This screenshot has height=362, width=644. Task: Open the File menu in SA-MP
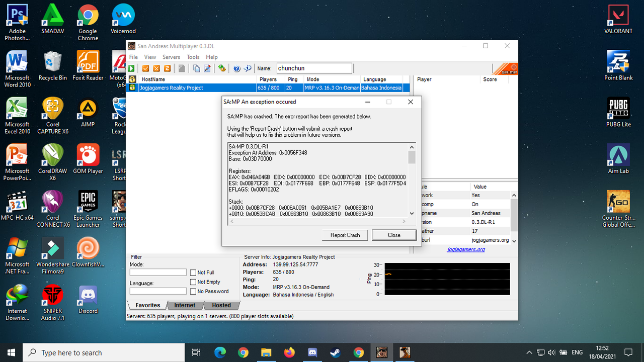click(x=133, y=57)
